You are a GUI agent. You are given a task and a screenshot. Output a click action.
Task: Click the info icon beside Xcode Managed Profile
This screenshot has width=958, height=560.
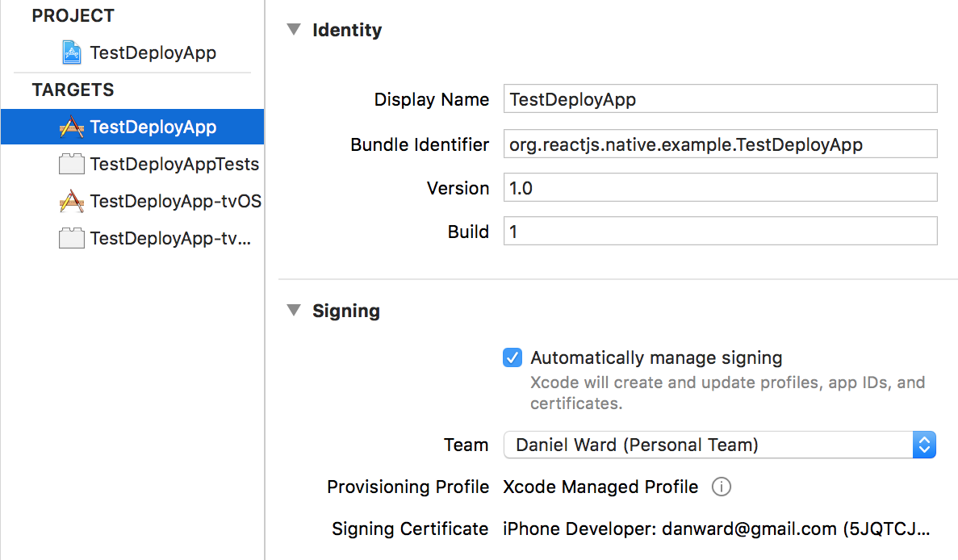point(722,487)
